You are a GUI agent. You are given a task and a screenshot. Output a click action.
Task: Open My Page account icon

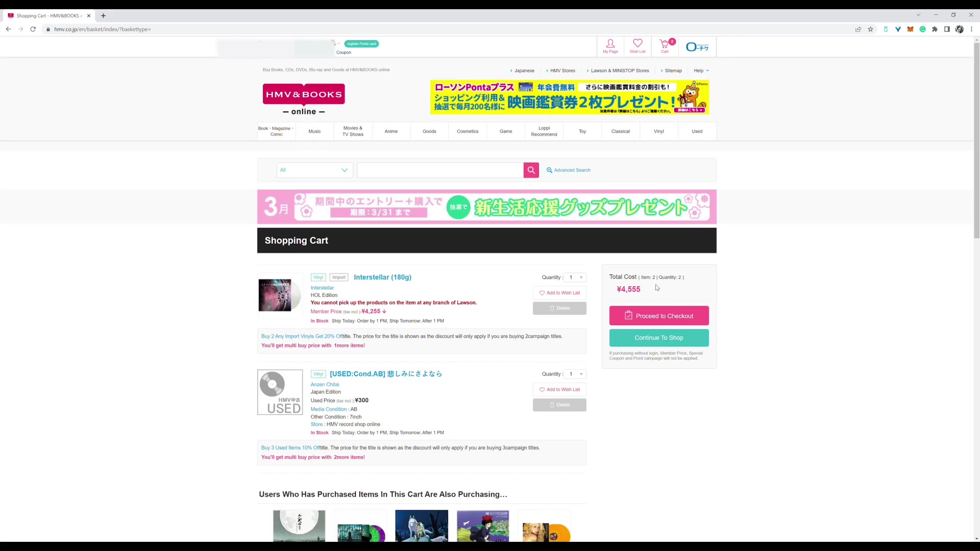pos(610,46)
